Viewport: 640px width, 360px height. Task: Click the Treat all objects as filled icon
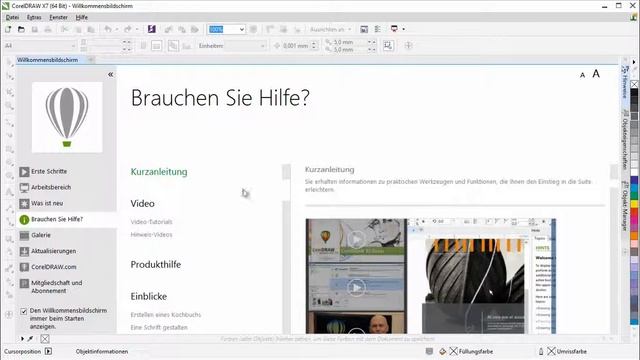[388, 46]
